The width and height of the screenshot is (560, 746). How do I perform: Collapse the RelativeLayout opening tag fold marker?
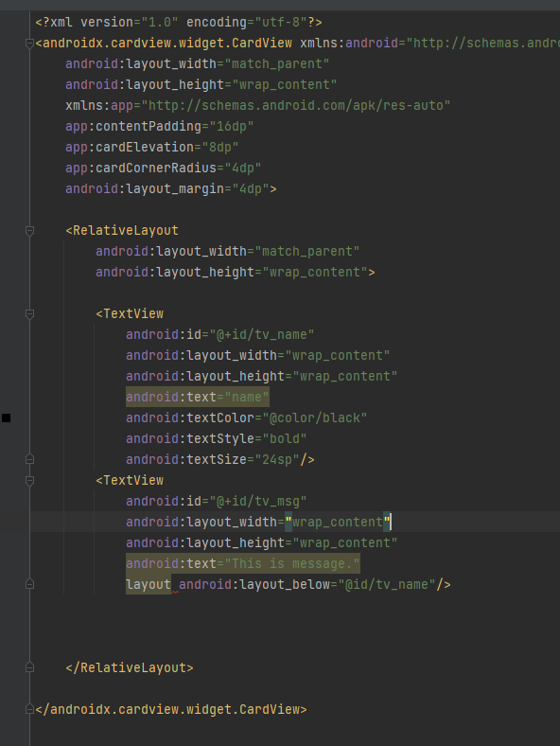(29, 231)
